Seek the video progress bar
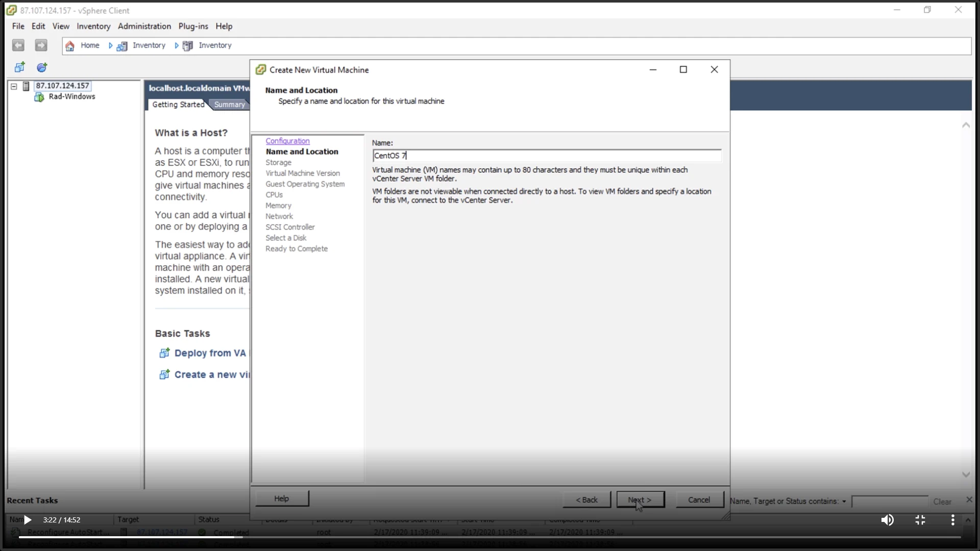980x551 pixels. point(489,537)
